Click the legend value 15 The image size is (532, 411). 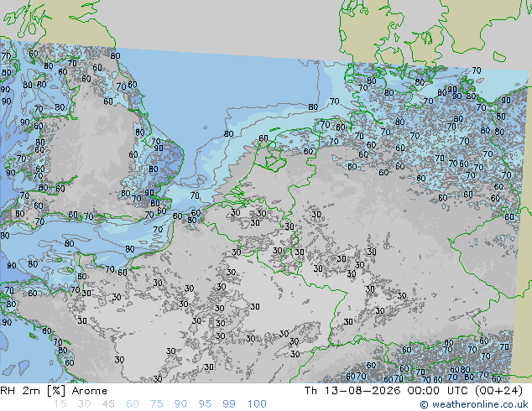pos(60,404)
